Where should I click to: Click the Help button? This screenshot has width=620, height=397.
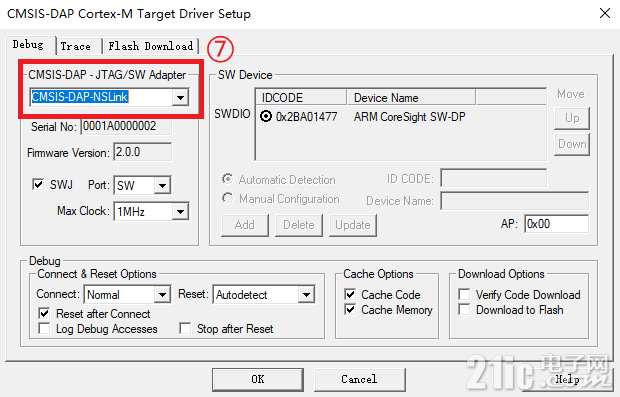(567, 380)
